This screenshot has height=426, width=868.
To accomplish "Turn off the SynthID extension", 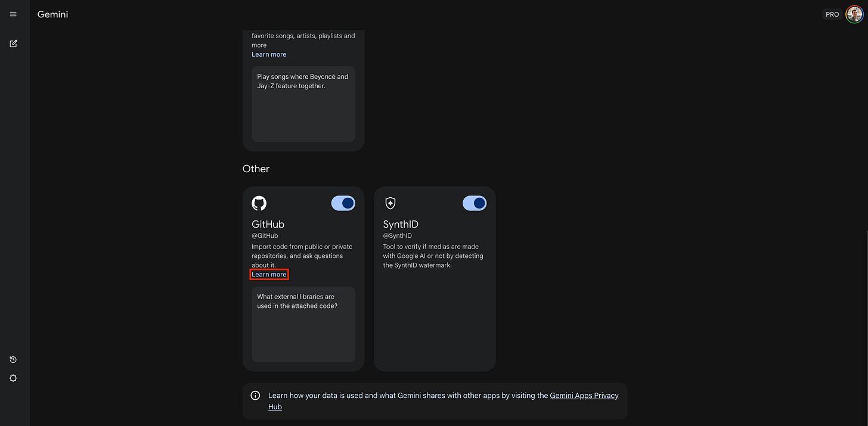I will pos(475,203).
